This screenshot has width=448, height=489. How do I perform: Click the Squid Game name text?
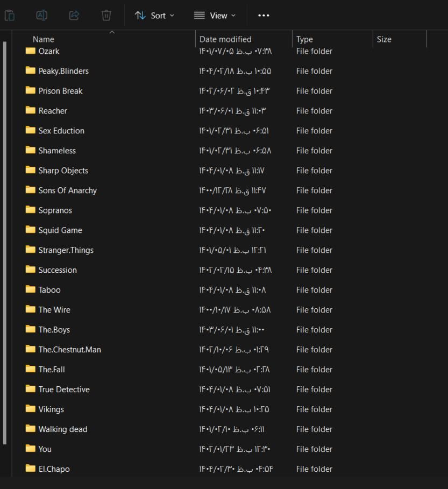[60, 230]
